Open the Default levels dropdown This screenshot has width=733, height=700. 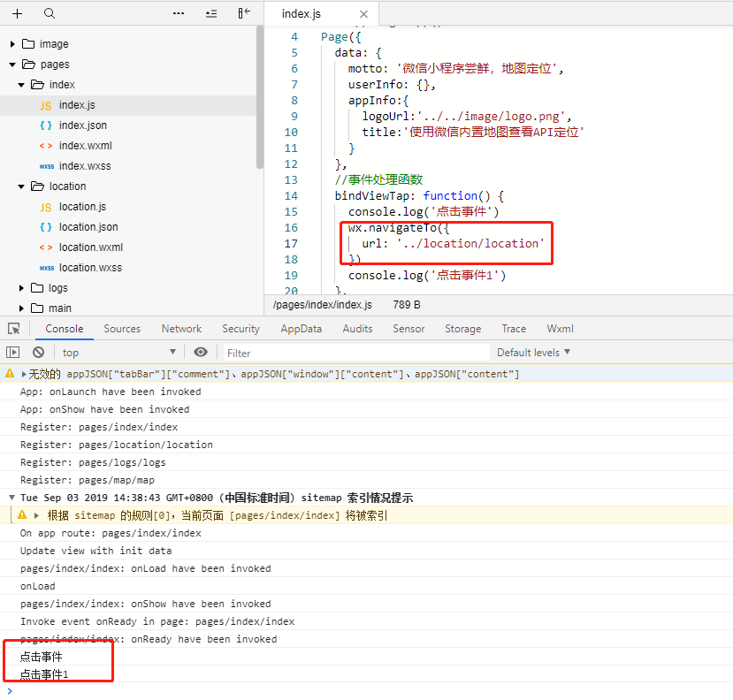click(x=533, y=353)
